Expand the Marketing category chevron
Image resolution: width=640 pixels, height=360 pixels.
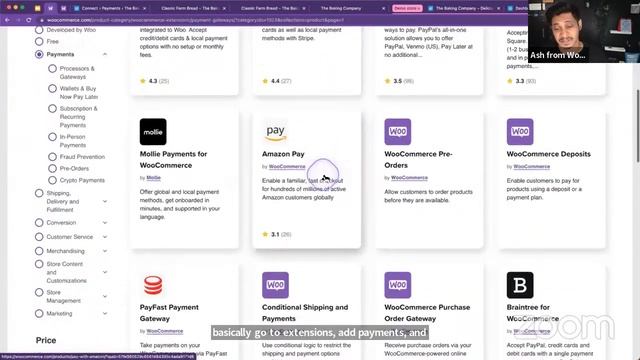click(105, 313)
